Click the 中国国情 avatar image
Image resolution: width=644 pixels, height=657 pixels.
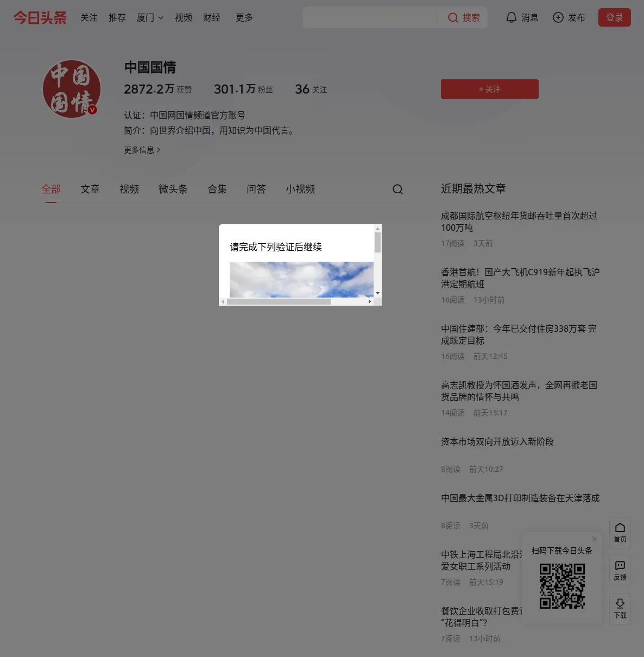point(72,89)
